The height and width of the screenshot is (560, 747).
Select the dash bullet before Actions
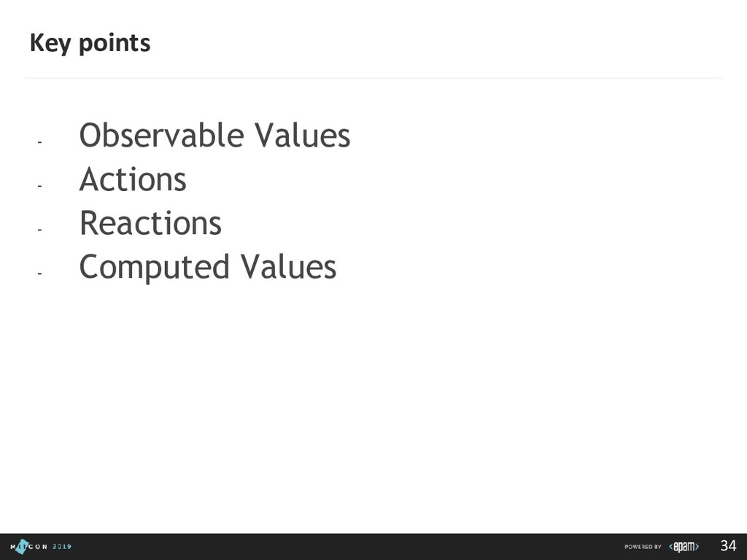pos(40,186)
